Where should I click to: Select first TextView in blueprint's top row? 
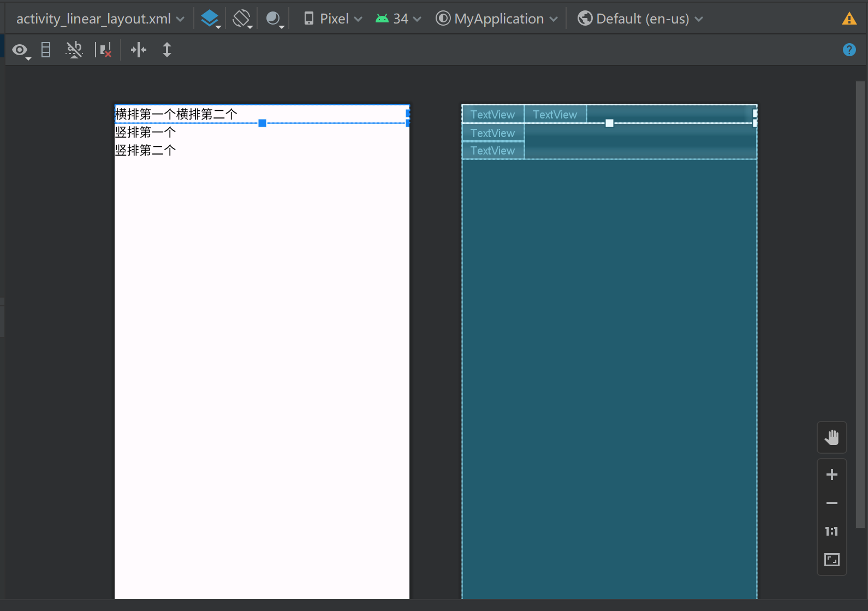[x=493, y=114]
